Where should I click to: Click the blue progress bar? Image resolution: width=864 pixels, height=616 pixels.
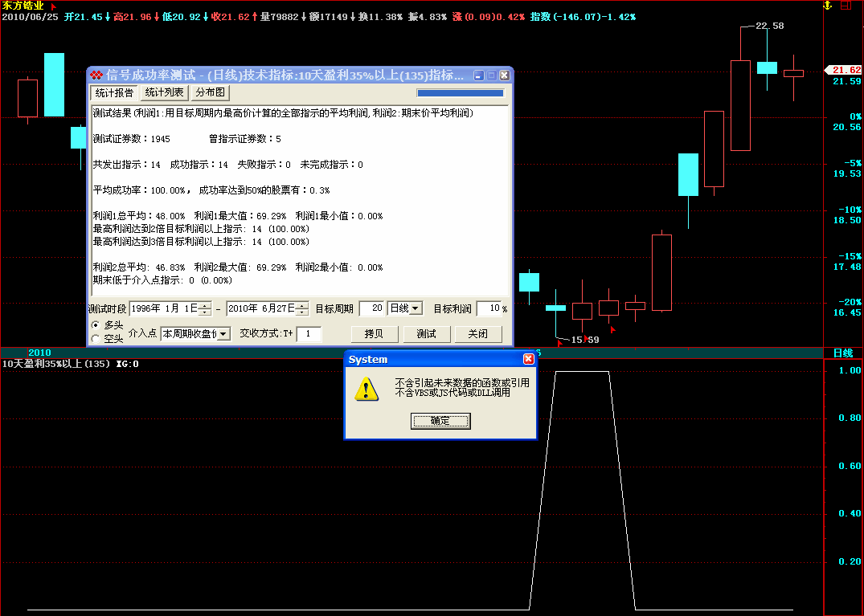tap(460, 93)
